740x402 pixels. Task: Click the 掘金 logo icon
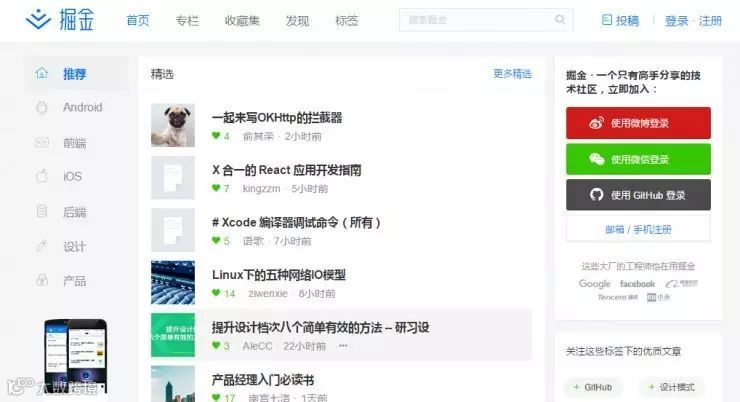coord(38,20)
